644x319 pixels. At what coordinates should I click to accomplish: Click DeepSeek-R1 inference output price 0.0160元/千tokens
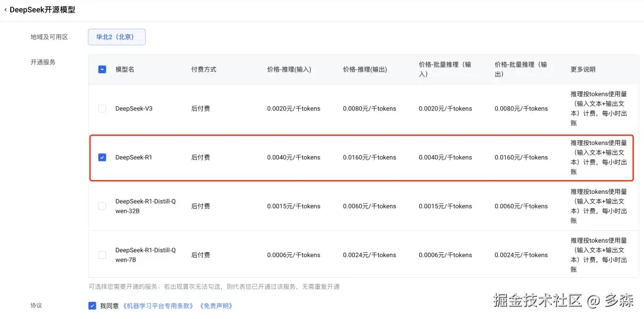point(370,157)
